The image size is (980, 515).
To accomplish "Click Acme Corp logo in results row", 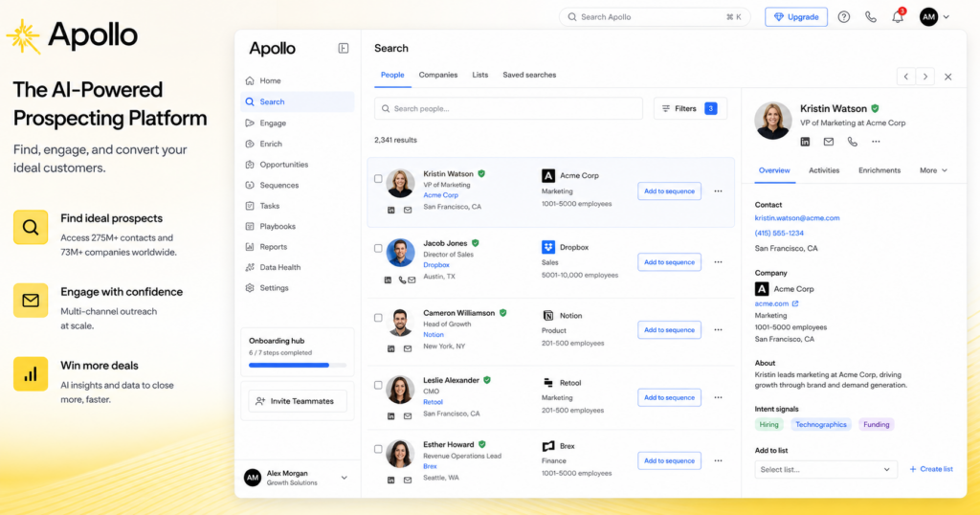I will [x=548, y=175].
